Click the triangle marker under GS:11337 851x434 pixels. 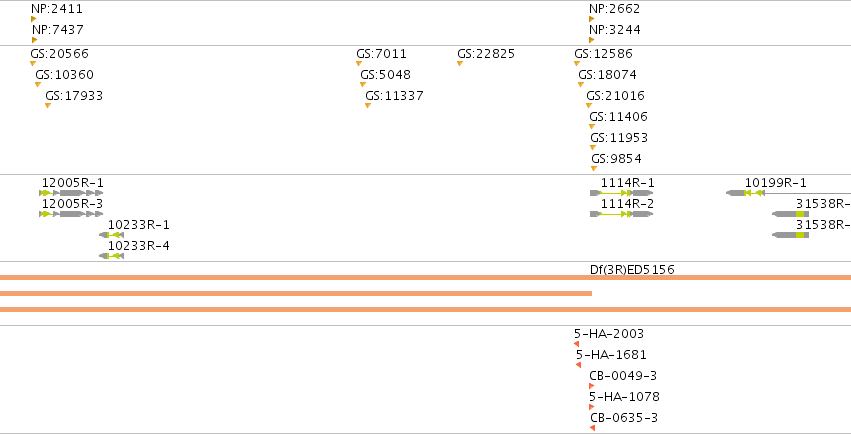click(x=368, y=106)
